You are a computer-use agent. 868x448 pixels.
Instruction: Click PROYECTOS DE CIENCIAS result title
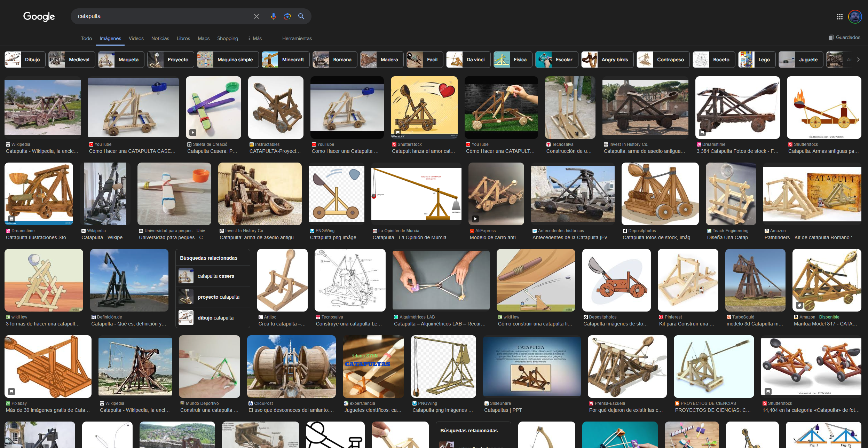pyautogui.click(x=713, y=410)
